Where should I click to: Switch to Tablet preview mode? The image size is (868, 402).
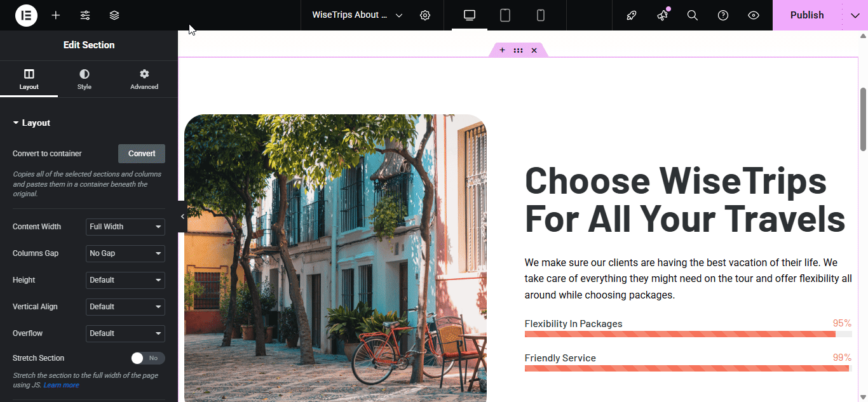click(505, 15)
